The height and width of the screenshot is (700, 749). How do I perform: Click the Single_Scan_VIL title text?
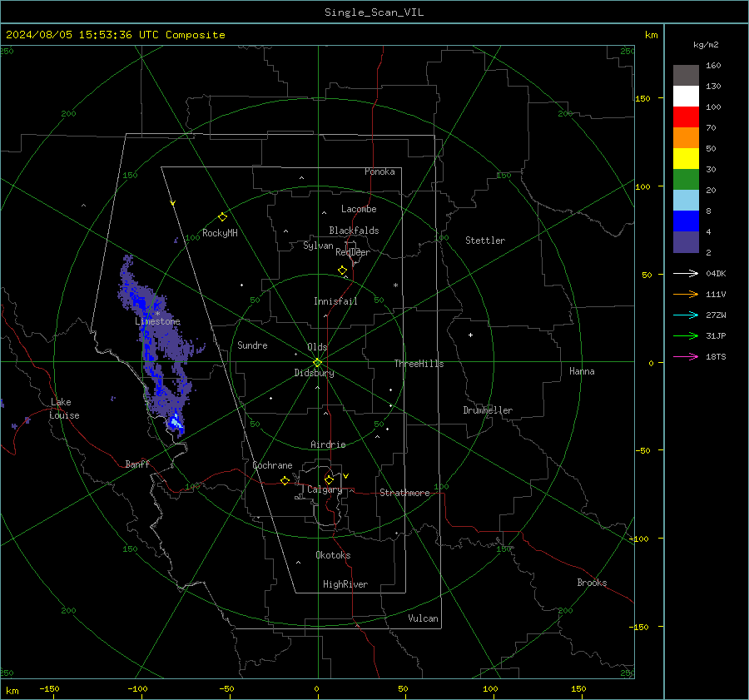pos(374,12)
